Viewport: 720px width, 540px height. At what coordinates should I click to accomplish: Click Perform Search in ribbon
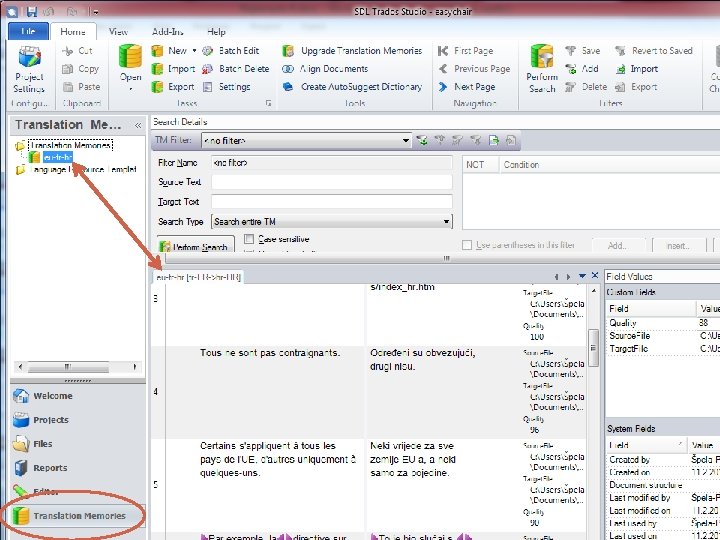[x=542, y=69]
